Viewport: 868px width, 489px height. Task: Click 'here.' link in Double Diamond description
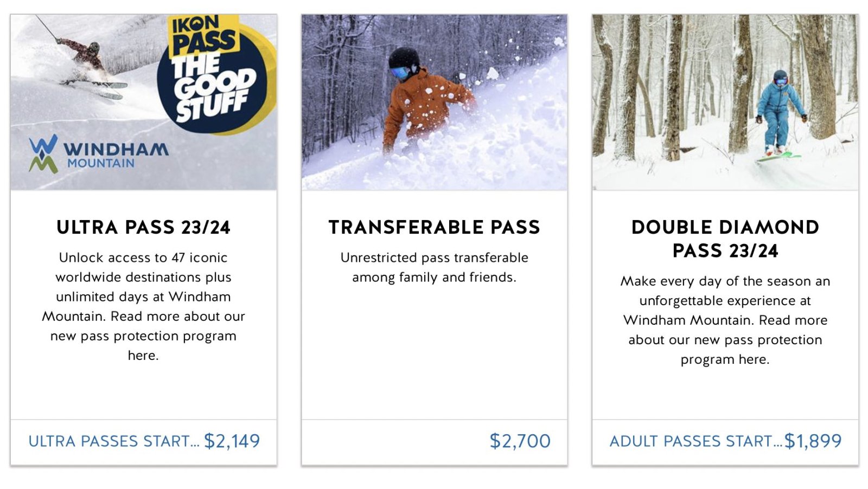[754, 359]
